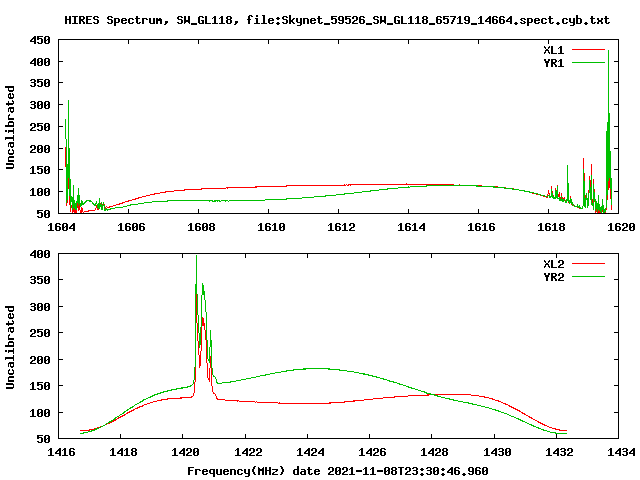Click the bottom plot's Uncalibrated axis label
Screen dimensions: 640x480
point(10,347)
